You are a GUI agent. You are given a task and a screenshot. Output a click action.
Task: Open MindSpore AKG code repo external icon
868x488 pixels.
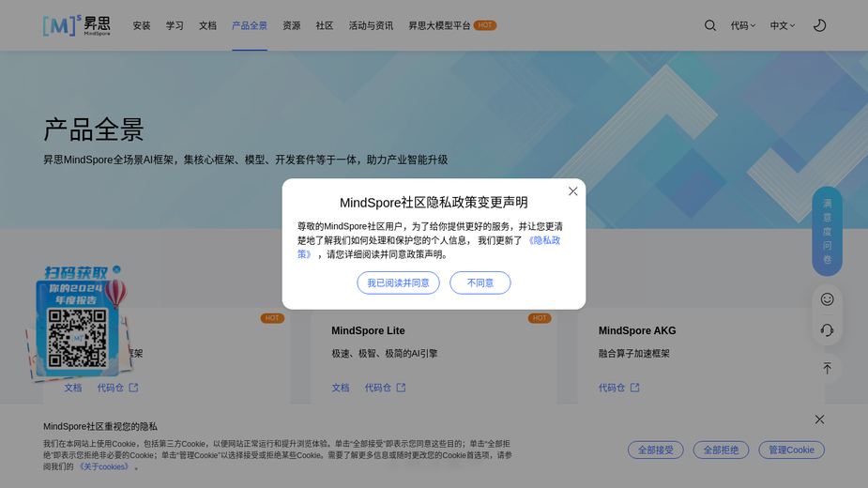[x=635, y=388]
